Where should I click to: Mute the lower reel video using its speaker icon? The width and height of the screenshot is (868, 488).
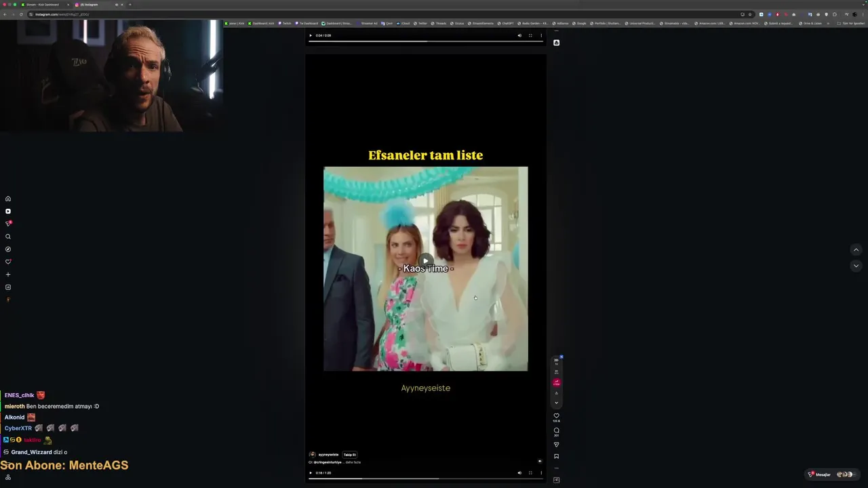tap(519, 473)
